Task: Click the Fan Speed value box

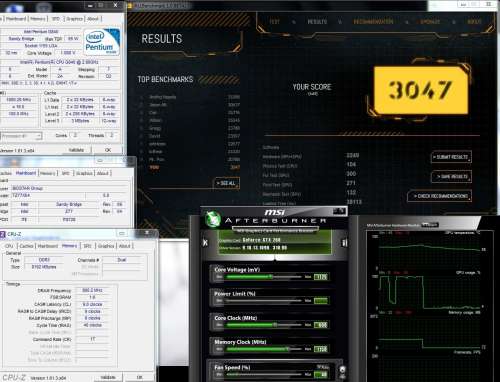Action: pyautogui.click(x=321, y=375)
